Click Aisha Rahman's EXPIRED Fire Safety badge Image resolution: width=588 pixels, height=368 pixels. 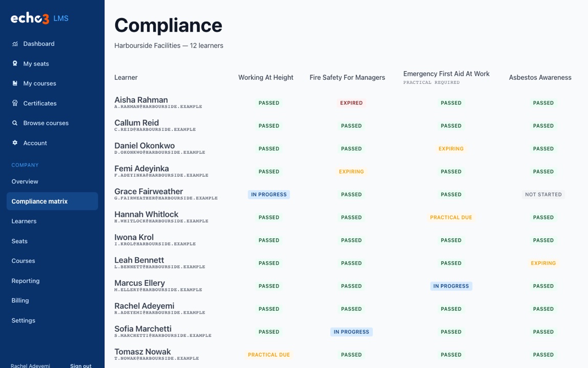(351, 103)
